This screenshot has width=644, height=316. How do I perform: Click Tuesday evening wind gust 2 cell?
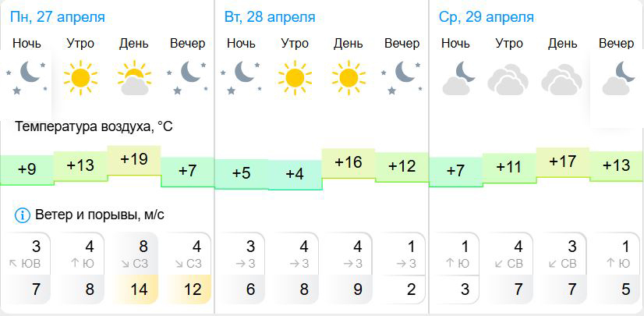point(402,289)
